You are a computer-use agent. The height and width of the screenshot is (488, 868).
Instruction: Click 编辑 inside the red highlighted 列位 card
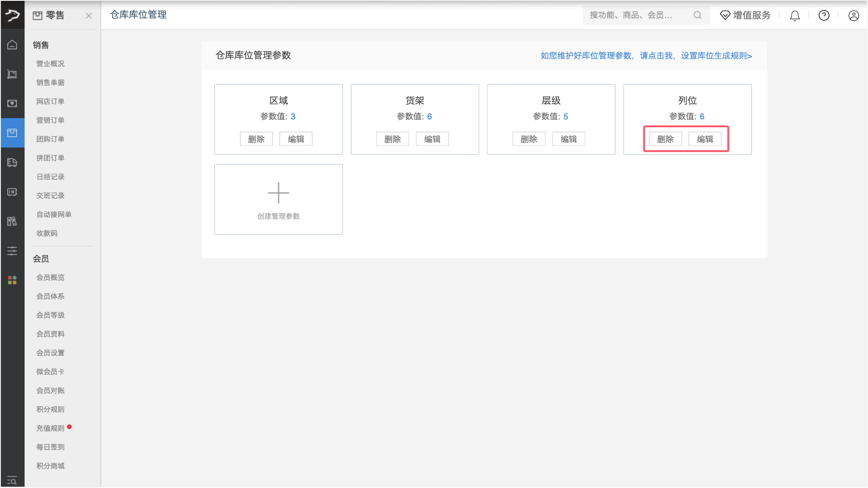point(706,139)
